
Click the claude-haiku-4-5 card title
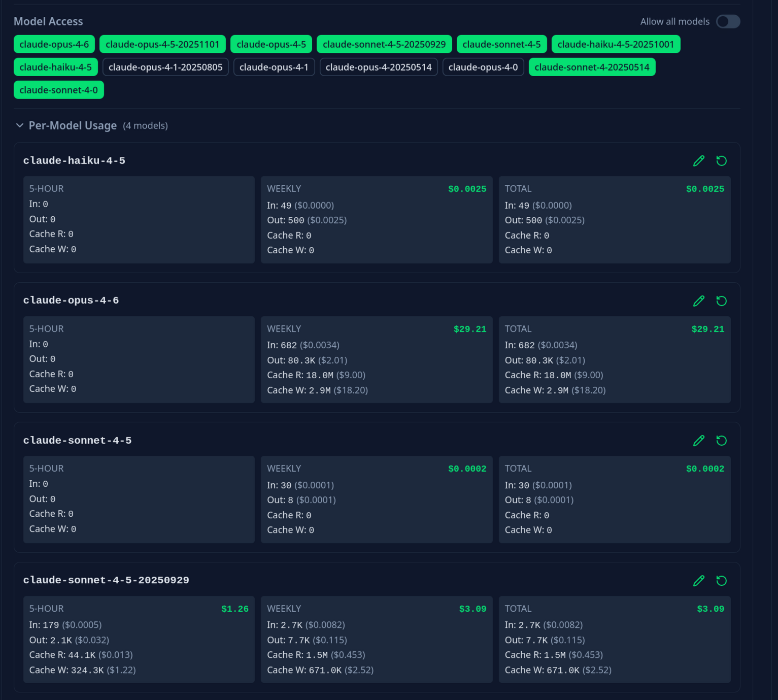click(74, 161)
